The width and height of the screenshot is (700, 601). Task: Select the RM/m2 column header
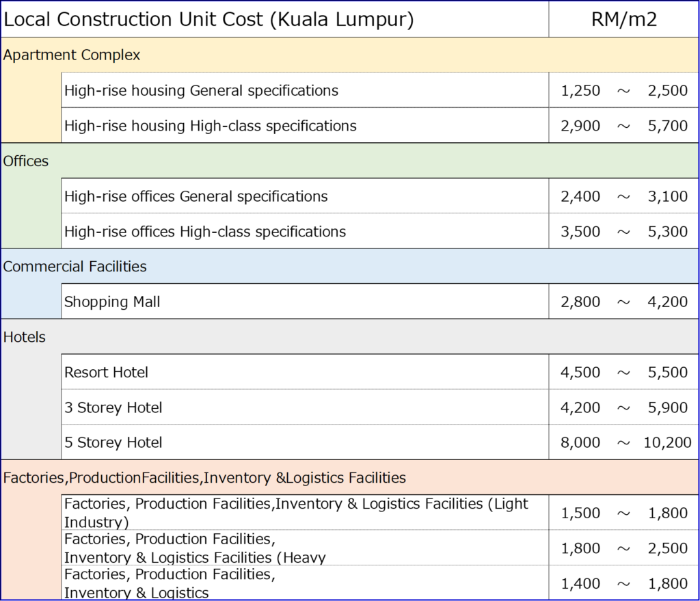[x=623, y=19]
